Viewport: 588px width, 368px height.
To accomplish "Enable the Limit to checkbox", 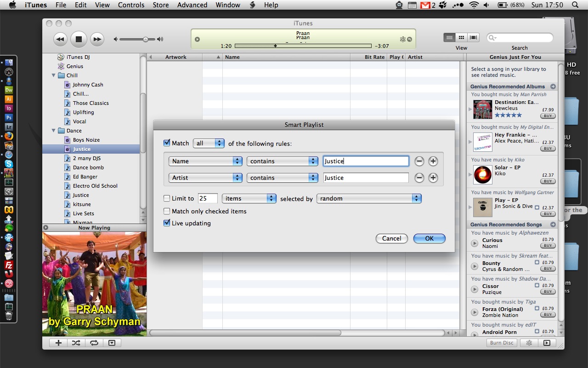I will 167,198.
